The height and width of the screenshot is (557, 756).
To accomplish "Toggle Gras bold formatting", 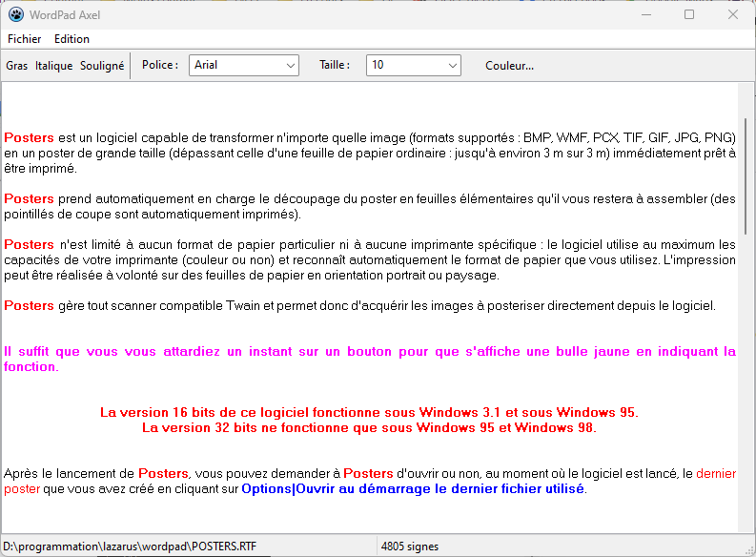I will (17, 66).
